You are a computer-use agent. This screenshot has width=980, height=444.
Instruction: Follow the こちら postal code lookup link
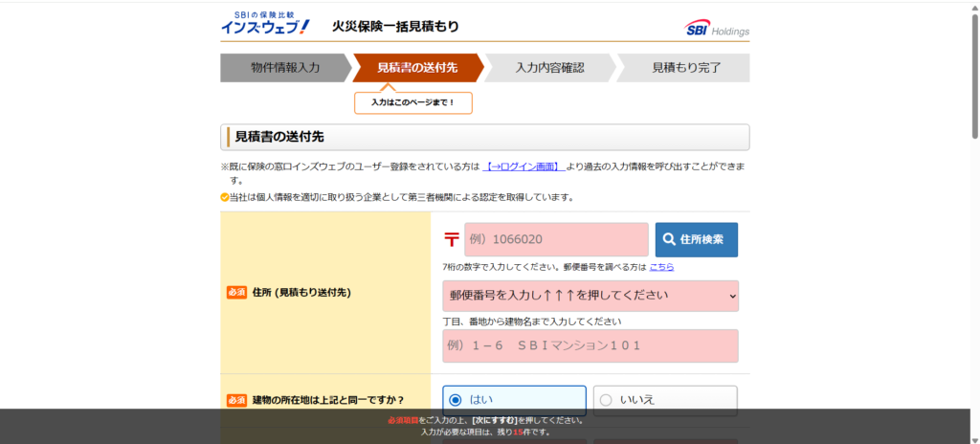[x=661, y=267]
